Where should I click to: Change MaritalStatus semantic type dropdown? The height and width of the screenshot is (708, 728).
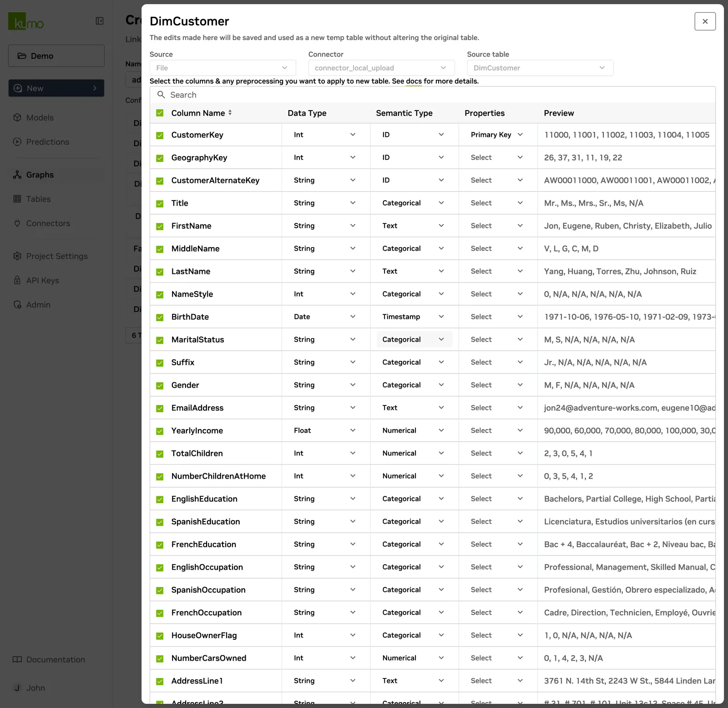[414, 339]
